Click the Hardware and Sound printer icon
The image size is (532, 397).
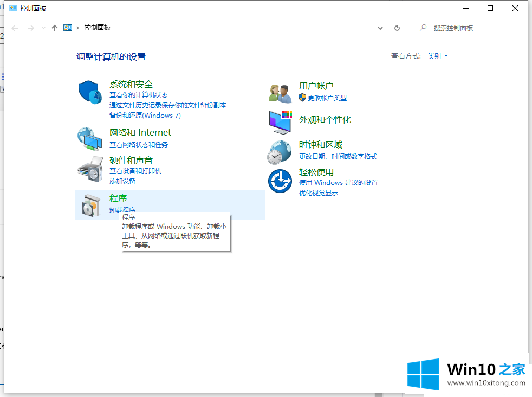click(90, 170)
